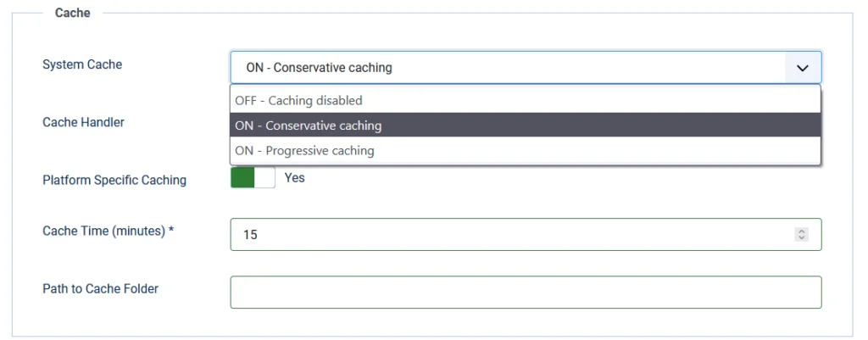Select "OFF - Caching disabled" option
868x340 pixels.
click(x=298, y=100)
